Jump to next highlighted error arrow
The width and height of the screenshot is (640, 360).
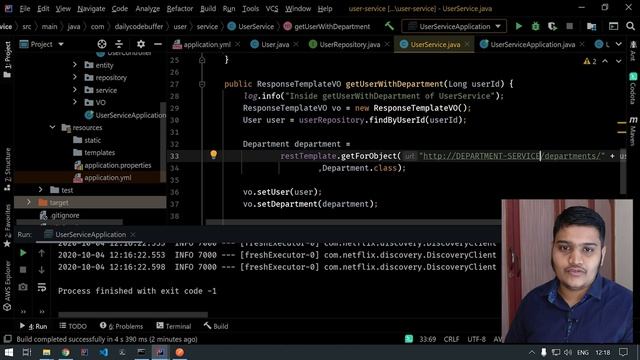click(619, 61)
